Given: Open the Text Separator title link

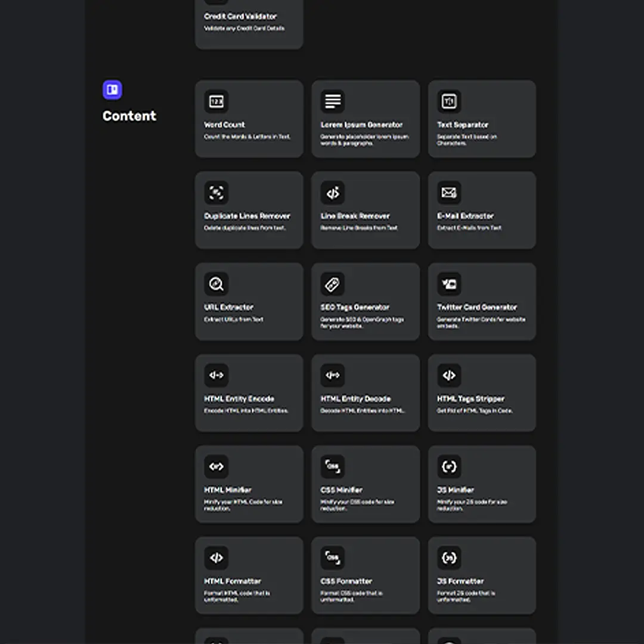Looking at the screenshot, I should click(463, 125).
